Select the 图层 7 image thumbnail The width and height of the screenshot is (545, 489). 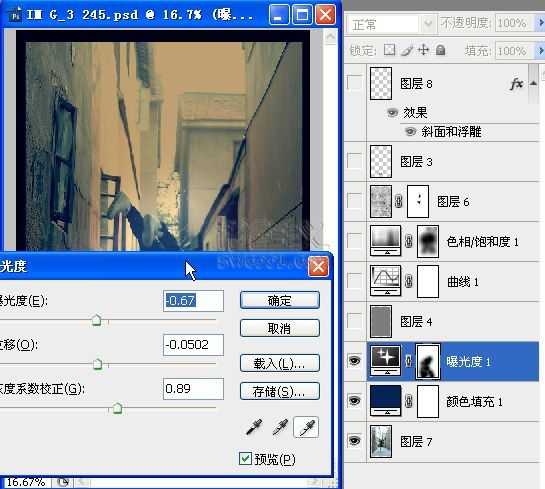click(381, 441)
